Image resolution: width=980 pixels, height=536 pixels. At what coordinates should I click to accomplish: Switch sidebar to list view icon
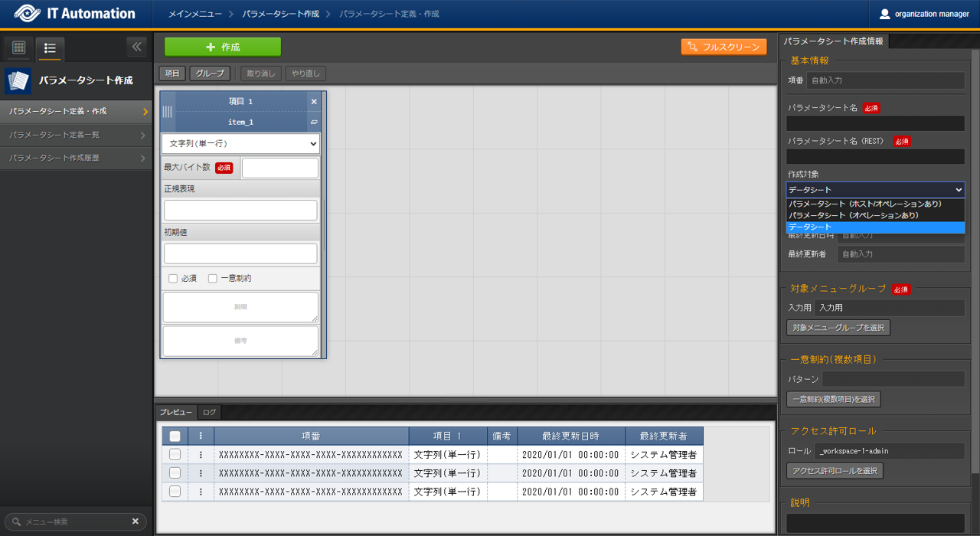pyautogui.click(x=50, y=48)
